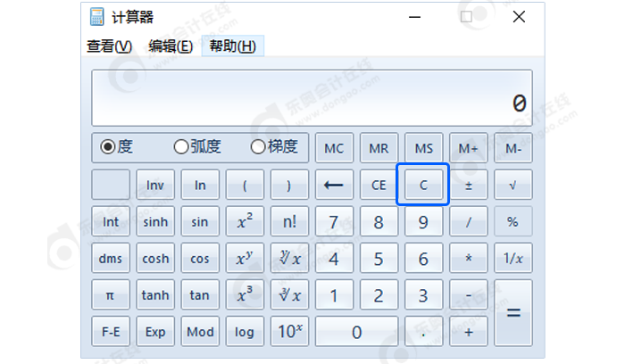Click the reciprocal 1/x button
Screen dimensions: 625x364
512,259
